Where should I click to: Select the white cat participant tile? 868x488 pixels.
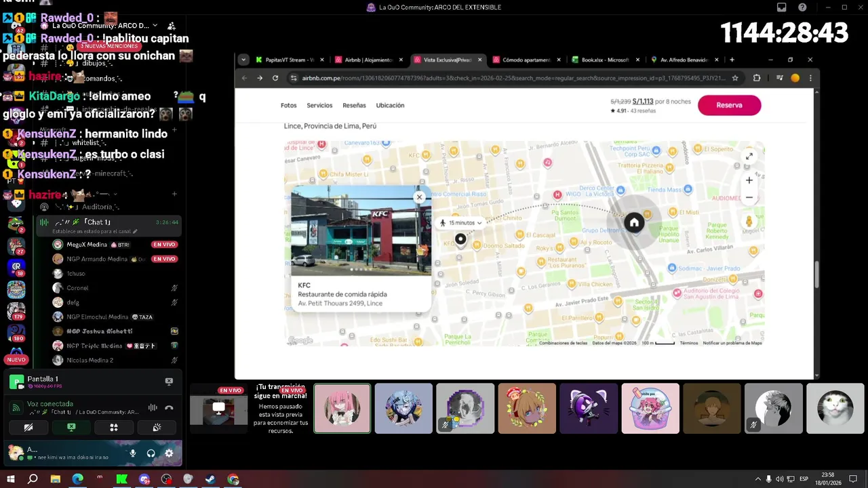point(835,409)
